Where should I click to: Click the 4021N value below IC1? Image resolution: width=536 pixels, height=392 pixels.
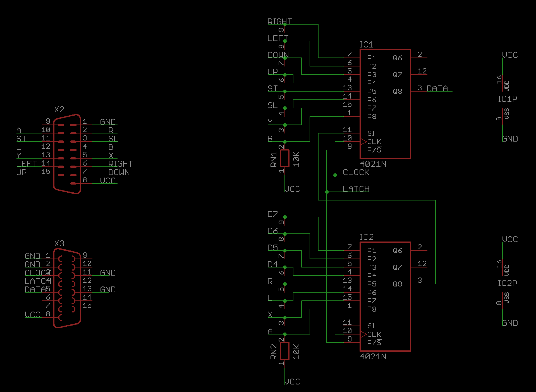373,164
